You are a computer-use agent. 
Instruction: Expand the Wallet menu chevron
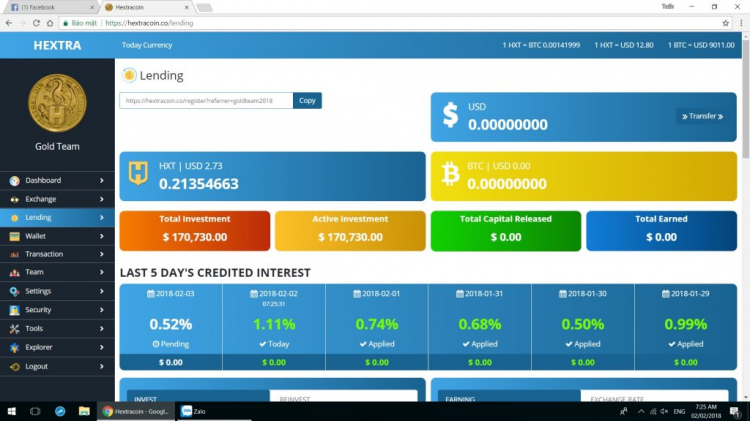tap(102, 236)
